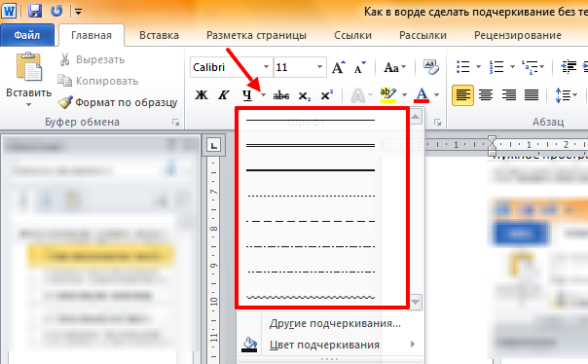Select thick underline style
The height and width of the screenshot is (364, 588).
tap(311, 170)
